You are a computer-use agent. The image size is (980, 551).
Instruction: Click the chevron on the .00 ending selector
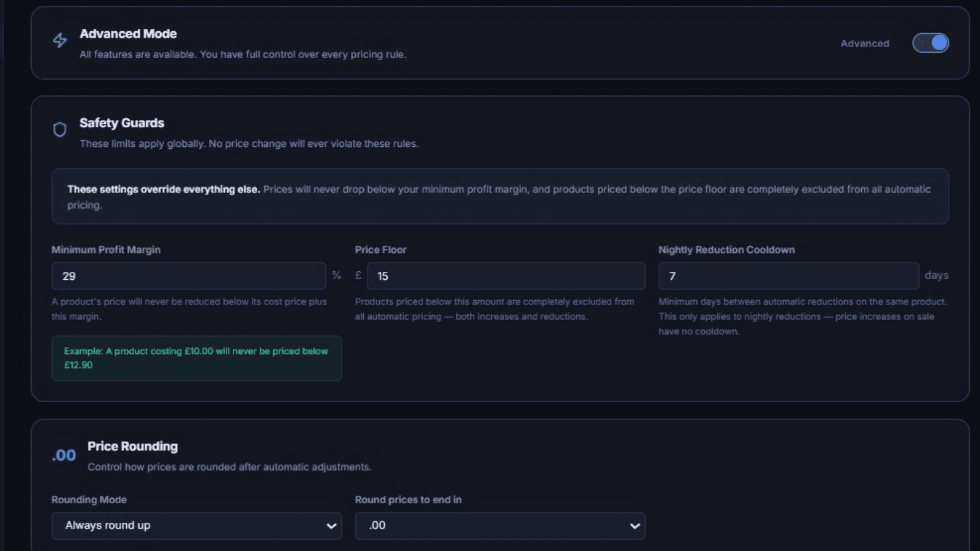(635, 526)
